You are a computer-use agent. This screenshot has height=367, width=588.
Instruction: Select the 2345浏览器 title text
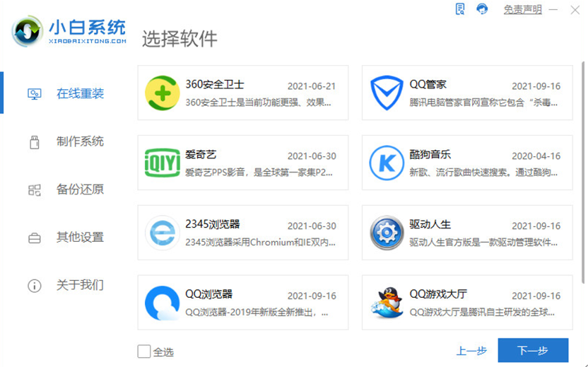pos(212,224)
